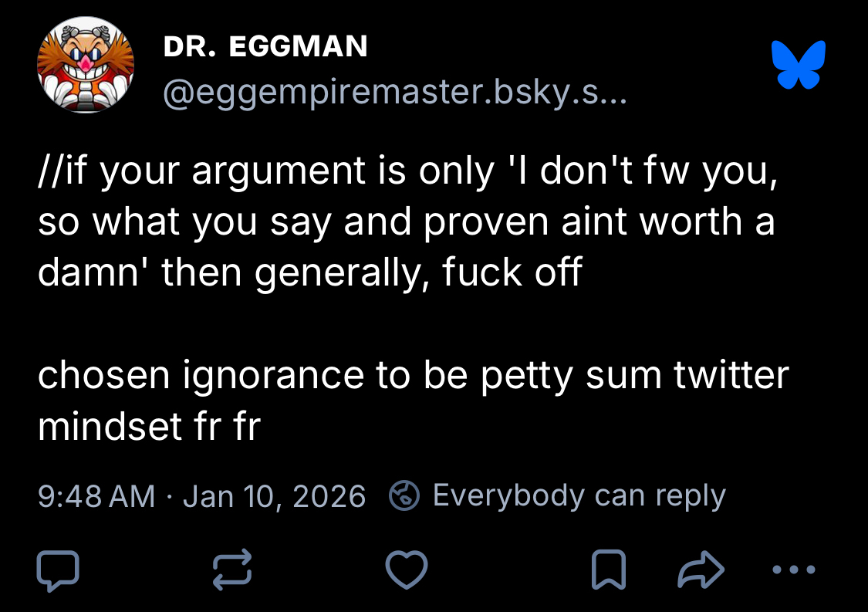Open the Dr. Eggman profile avatar
868x612 pixels.
click(86, 66)
